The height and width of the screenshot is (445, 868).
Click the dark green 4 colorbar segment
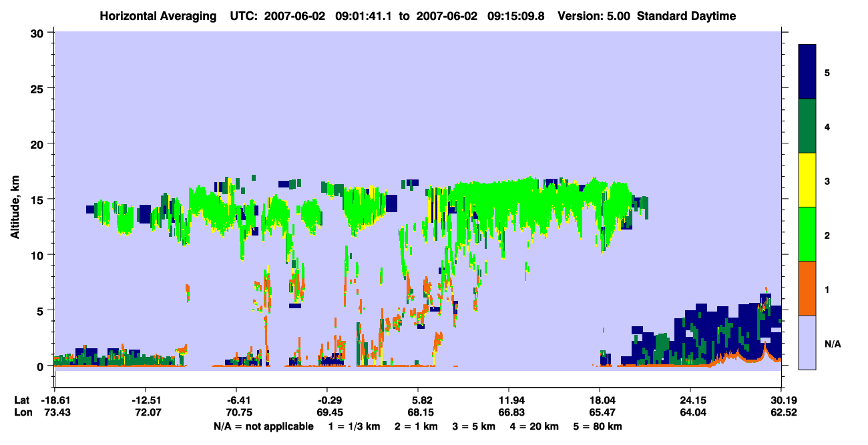point(807,126)
